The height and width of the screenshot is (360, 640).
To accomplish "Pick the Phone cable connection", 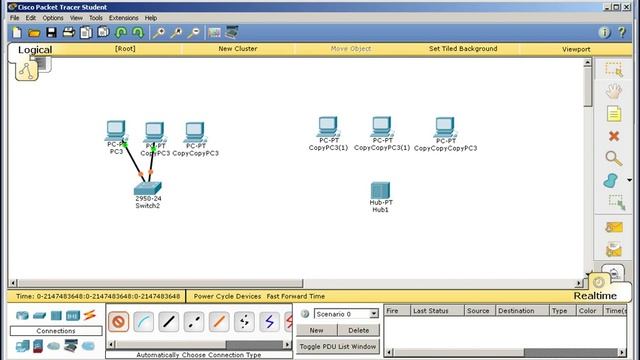I will pyautogui.click(x=244, y=322).
